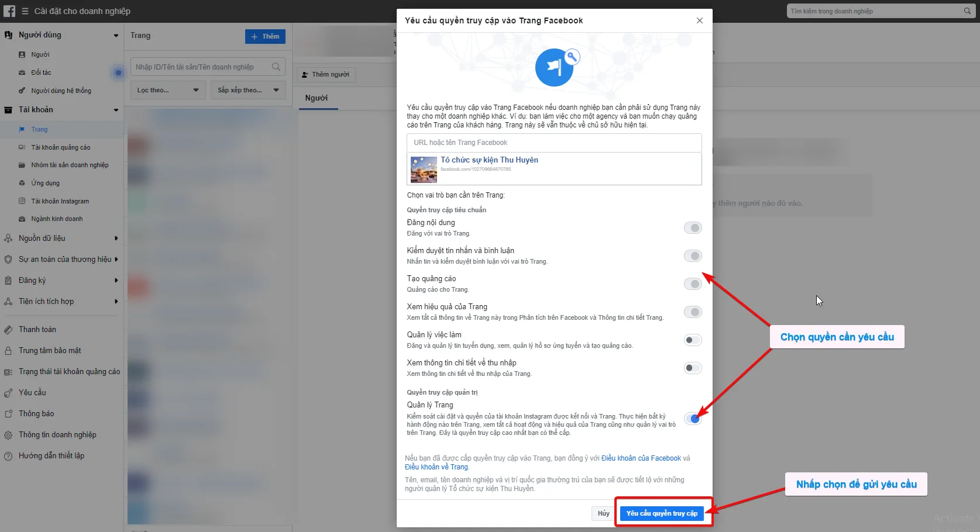Screen dimensions: 980x532
Task: Open the Điều khoản về Trang link
Action: coord(436,467)
